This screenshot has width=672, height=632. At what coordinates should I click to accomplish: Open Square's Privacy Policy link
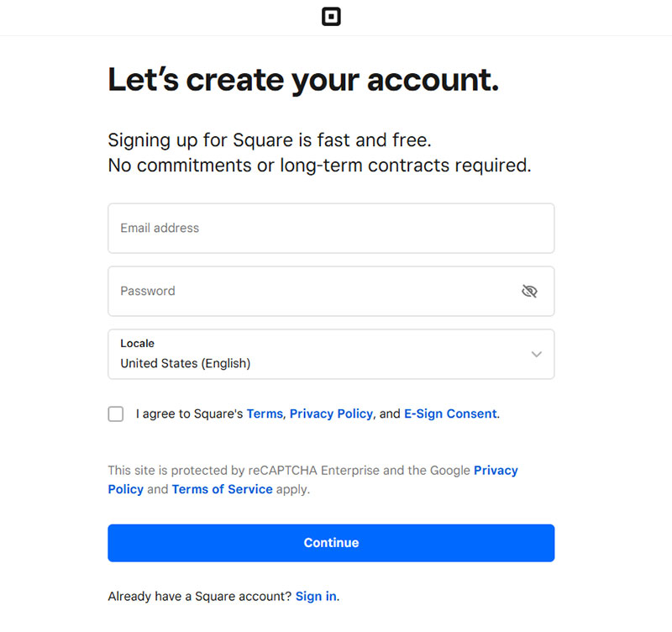pos(331,413)
